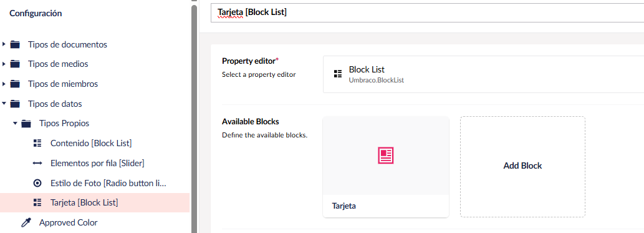The image size is (644, 233).
Task: Click Contenido block list icon in tree
Action: (x=37, y=143)
